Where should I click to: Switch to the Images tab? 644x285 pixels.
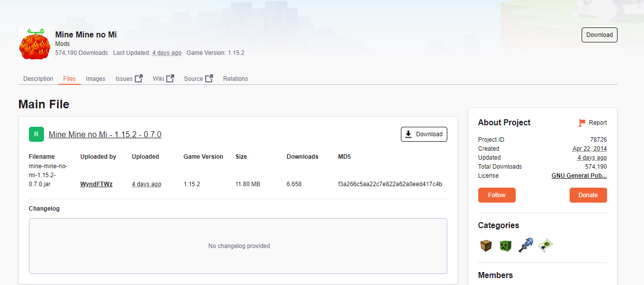95,79
